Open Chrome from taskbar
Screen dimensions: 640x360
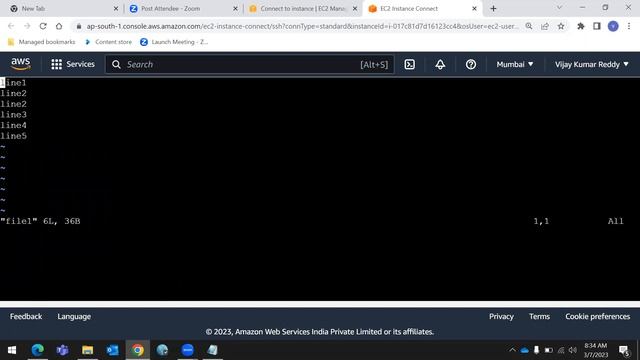(x=138, y=350)
